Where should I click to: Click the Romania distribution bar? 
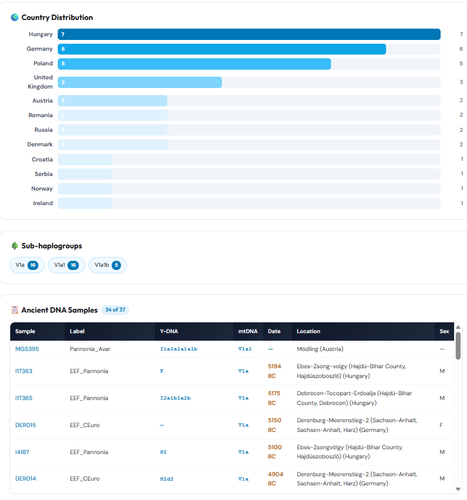113,115
